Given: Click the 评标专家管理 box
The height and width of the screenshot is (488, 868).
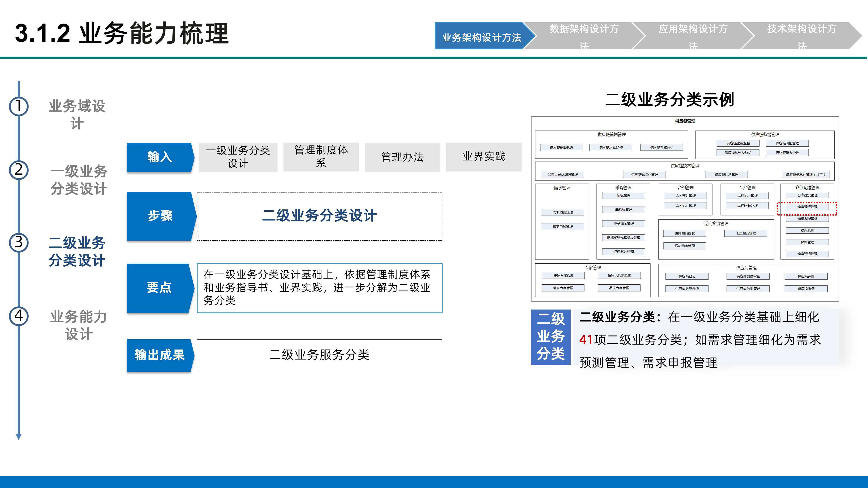Looking at the screenshot, I should [563, 275].
